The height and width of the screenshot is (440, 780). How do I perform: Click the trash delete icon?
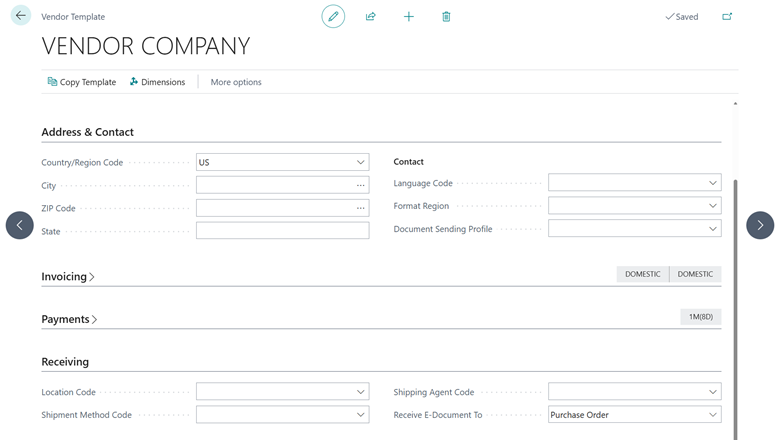click(x=446, y=17)
